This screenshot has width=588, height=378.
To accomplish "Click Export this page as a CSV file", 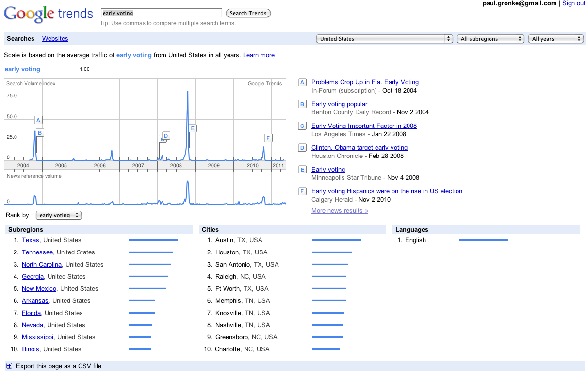I will point(59,366).
